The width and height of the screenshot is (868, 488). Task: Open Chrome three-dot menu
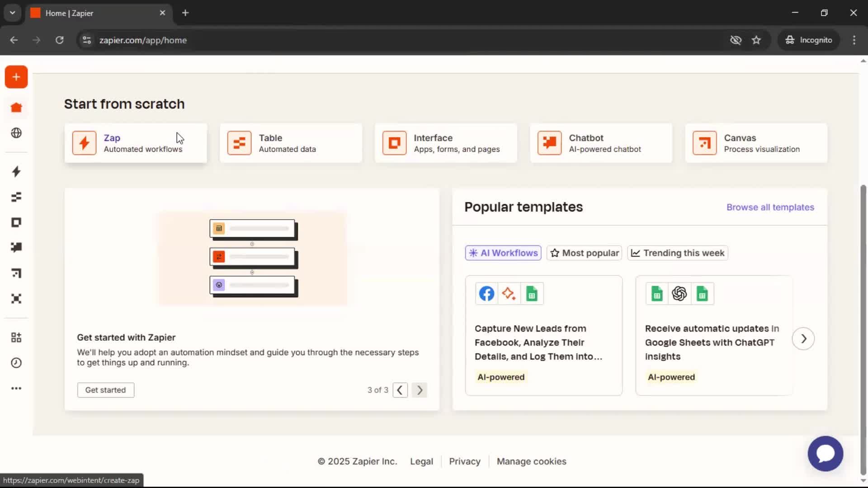tap(854, 40)
